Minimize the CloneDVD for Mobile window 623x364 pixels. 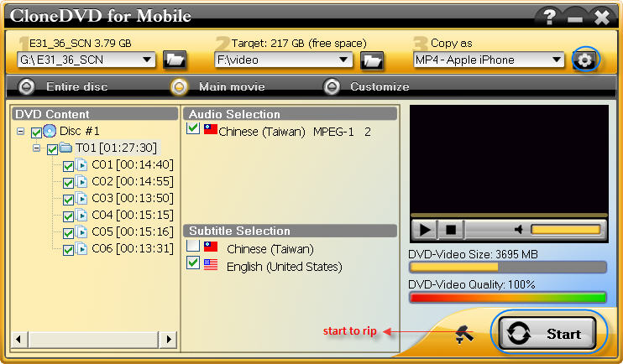[x=575, y=18]
